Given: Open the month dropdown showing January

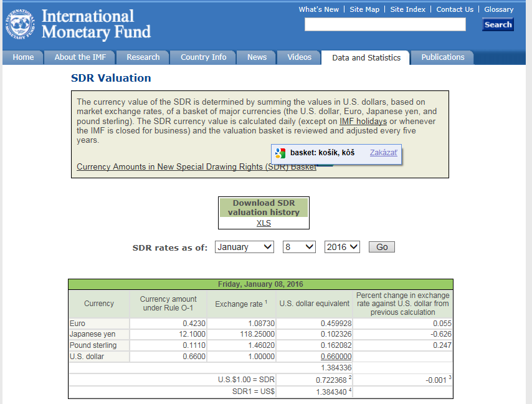Looking at the screenshot, I should (x=244, y=247).
